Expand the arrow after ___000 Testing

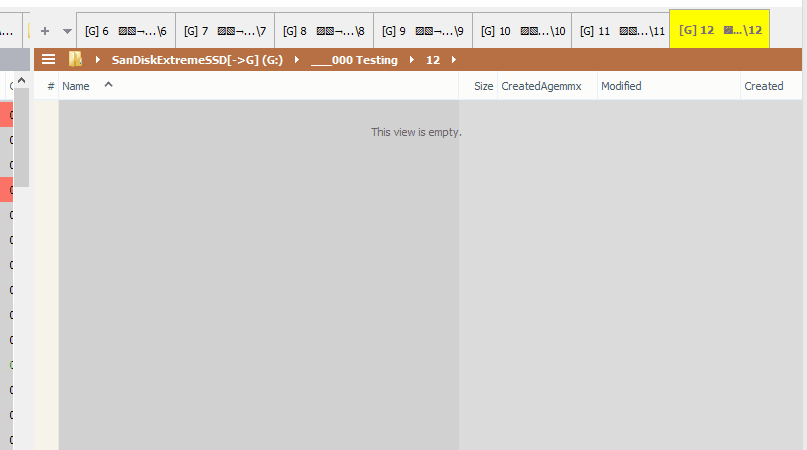click(x=412, y=60)
